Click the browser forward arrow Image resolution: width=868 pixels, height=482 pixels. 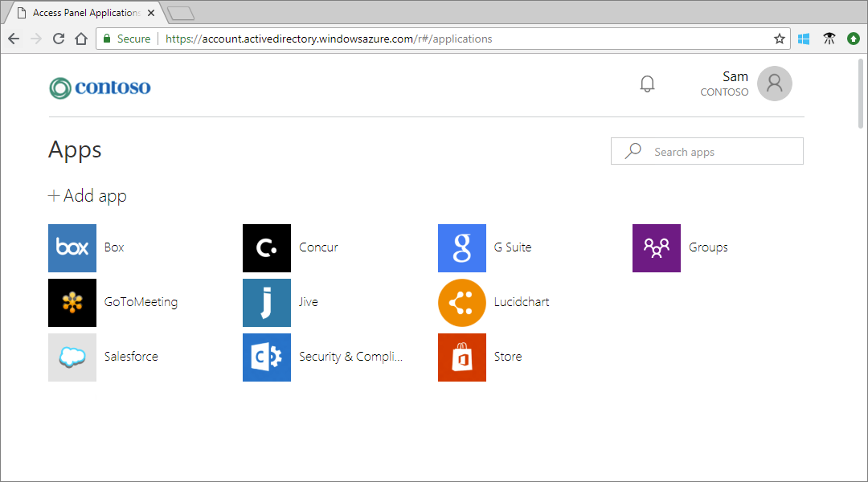[x=36, y=39]
